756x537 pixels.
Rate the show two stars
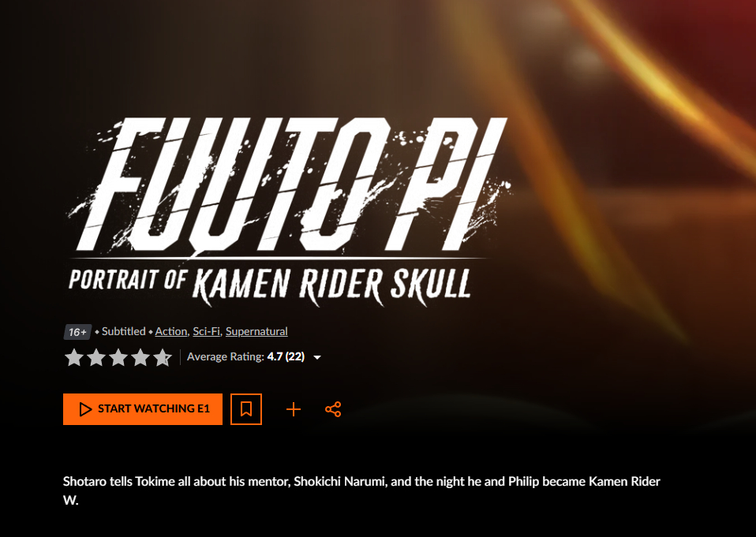(x=96, y=357)
